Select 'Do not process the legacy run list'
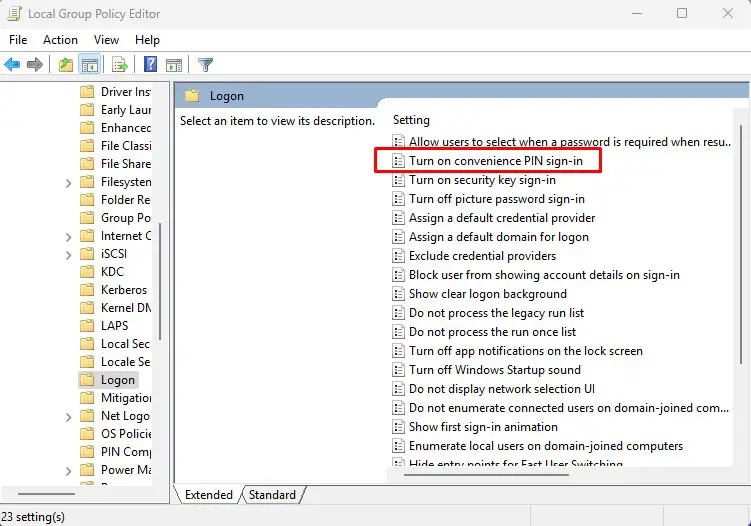751x526 pixels. (488, 313)
